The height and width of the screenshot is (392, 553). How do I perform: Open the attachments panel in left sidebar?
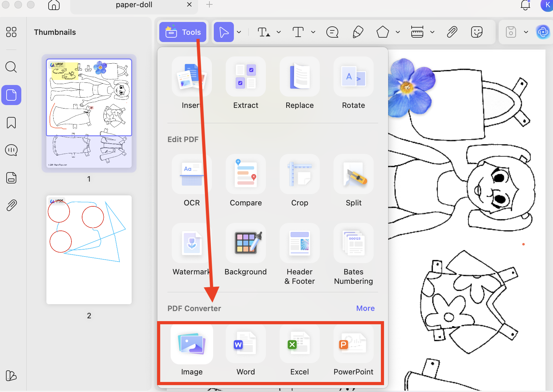pyautogui.click(x=11, y=205)
